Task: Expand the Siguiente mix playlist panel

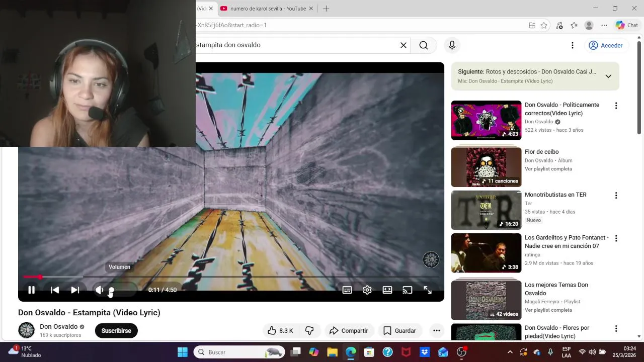Action: [608, 76]
